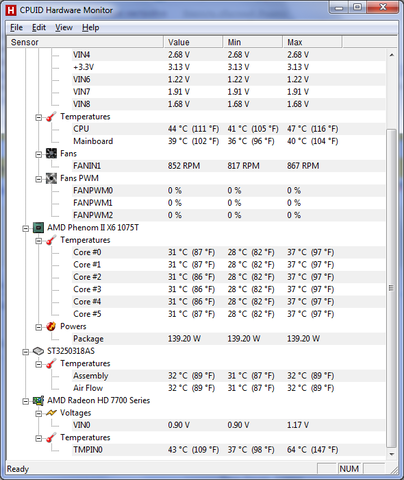Viewport: 404px width, 480px height.
Task: Click the processor chip icon for AMD Phenom II
Action: point(38,228)
